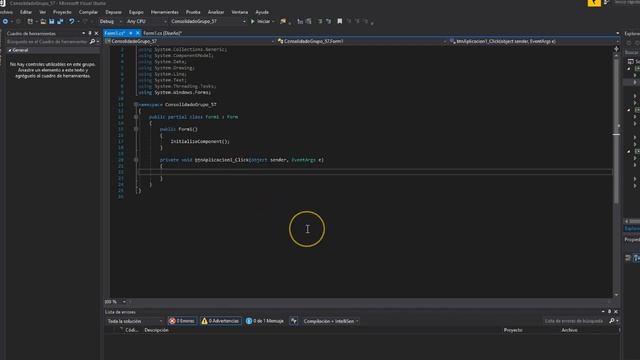Open the Herramientas menu
The height and width of the screenshot is (360, 640).
164,12
